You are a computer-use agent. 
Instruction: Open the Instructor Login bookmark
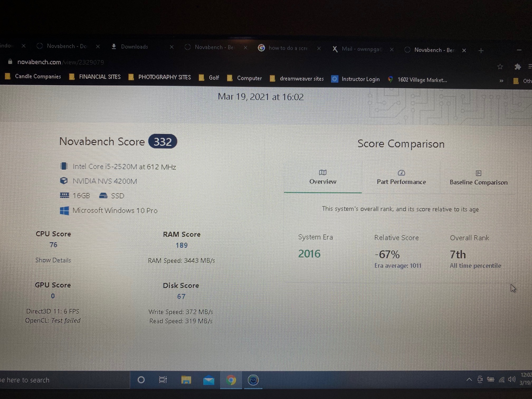[355, 79]
